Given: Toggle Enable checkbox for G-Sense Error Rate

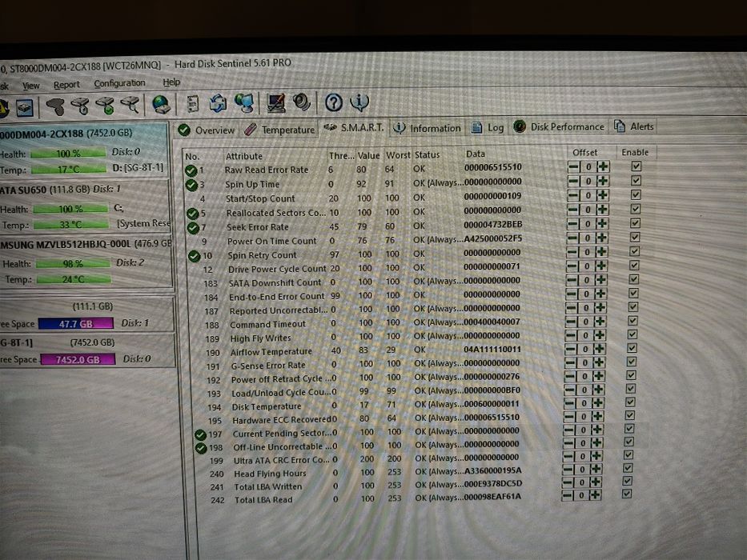Looking at the screenshot, I should [x=631, y=362].
